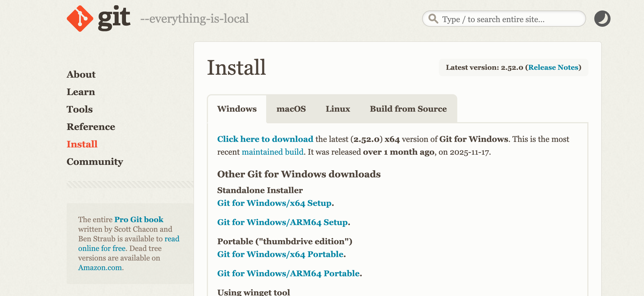Click 'Portable ("thumbdrive edition")' subheading
The height and width of the screenshot is (296, 644).
tap(285, 241)
